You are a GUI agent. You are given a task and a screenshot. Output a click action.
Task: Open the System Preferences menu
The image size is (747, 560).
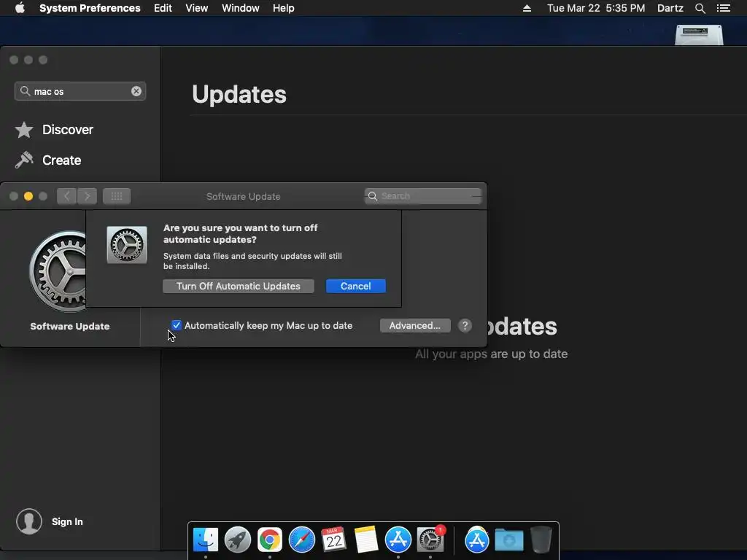point(90,8)
